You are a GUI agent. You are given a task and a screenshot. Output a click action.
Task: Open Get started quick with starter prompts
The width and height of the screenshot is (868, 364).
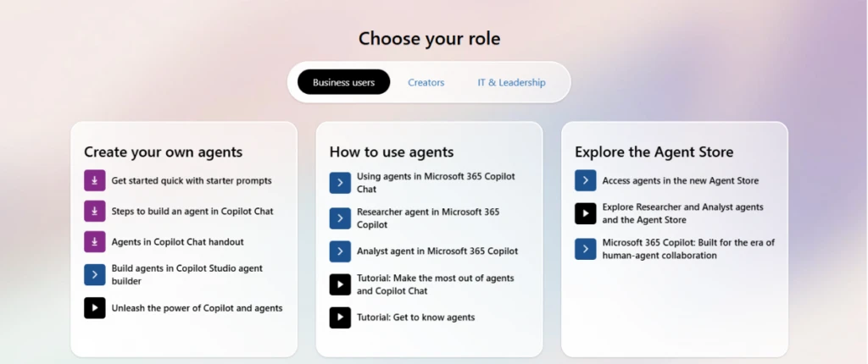click(192, 180)
